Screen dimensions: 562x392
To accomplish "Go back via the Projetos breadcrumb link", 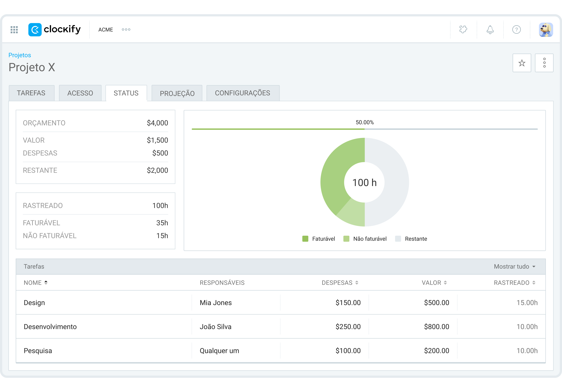I will (x=20, y=55).
